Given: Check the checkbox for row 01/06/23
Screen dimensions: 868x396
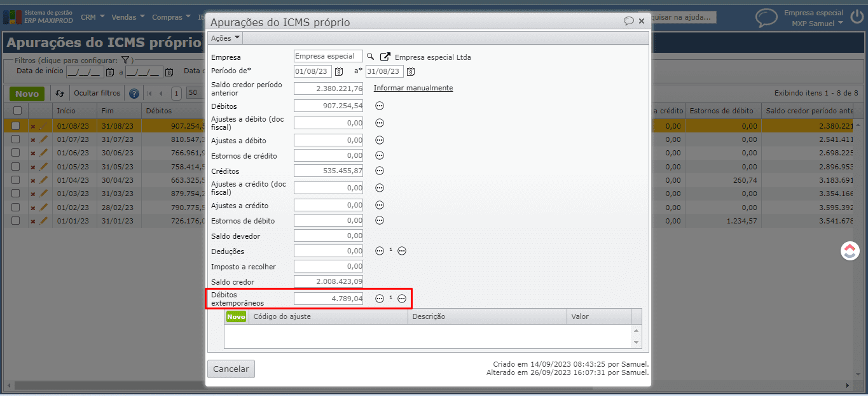Looking at the screenshot, I should pos(16,153).
